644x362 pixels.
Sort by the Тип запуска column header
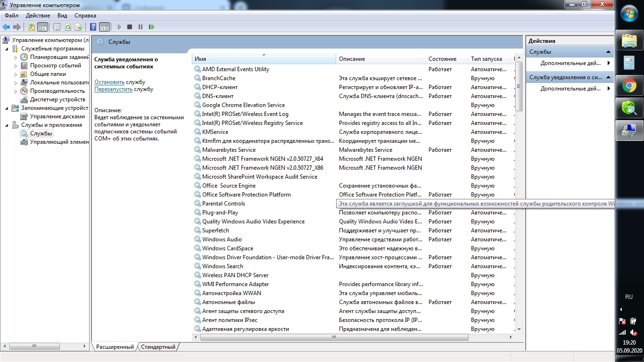tap(490, 59)
